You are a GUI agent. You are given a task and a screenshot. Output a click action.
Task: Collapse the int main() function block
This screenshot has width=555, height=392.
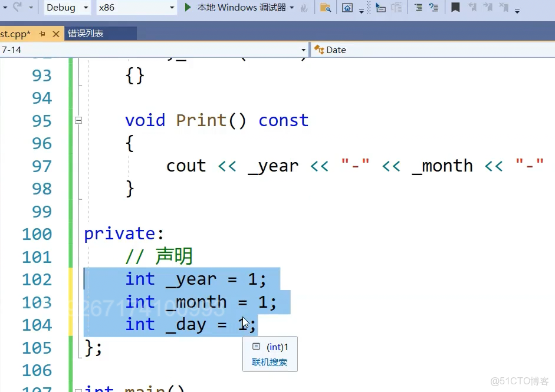[x=78, y=390]
